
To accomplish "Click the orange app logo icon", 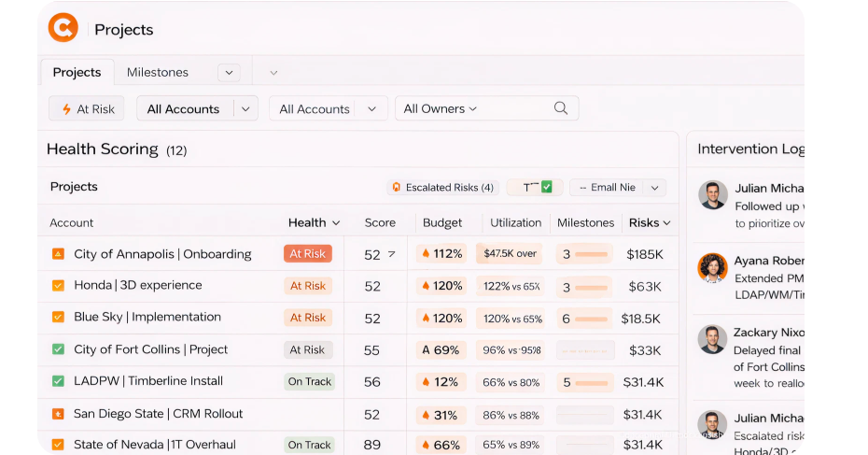I will pyautogui.click(x=63, y=29).
